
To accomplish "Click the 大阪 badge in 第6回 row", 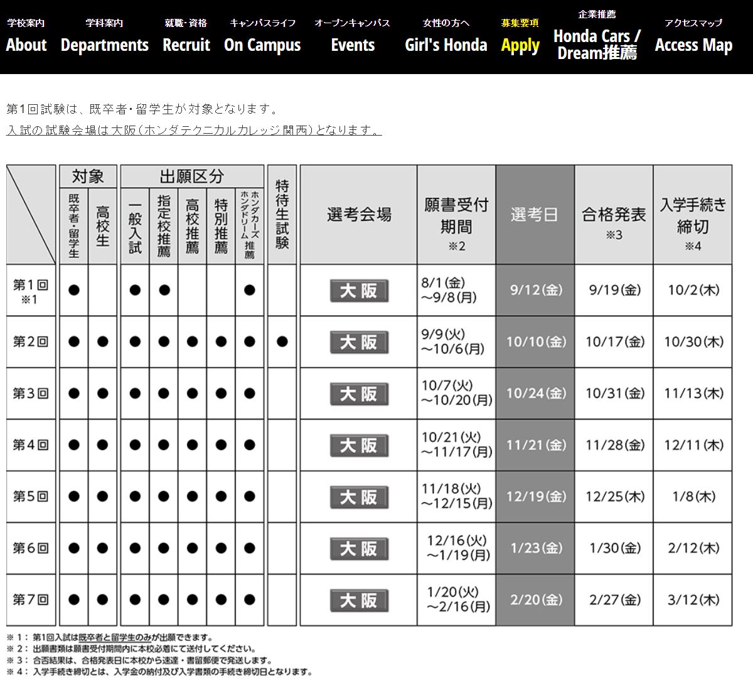I will click(359, 549).
